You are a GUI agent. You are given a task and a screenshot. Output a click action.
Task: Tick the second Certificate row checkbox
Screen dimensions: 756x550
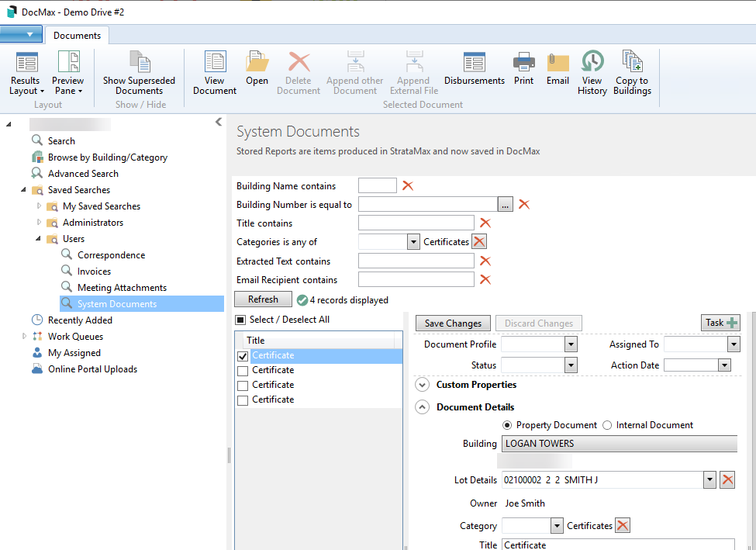click(x=243, y=371)
